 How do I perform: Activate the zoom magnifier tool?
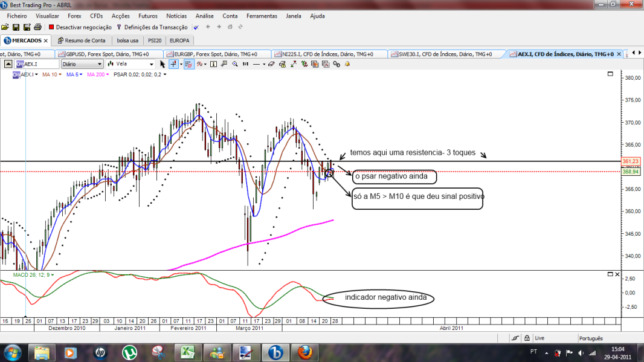click(235, 64)
